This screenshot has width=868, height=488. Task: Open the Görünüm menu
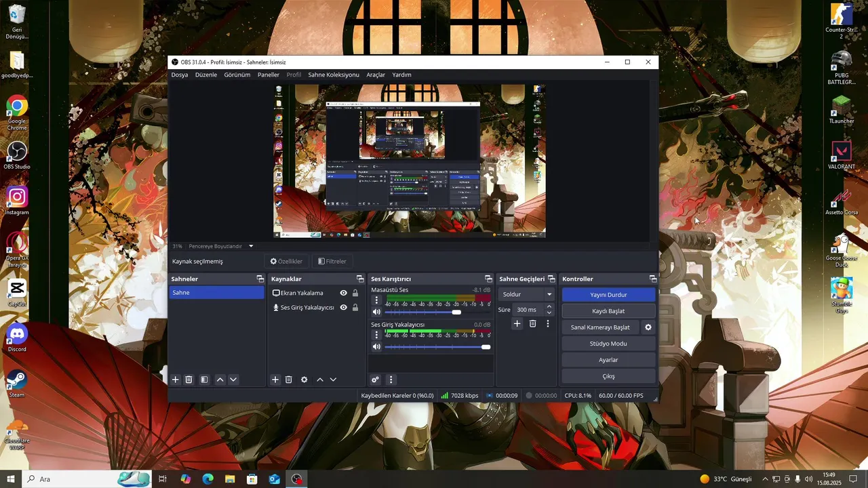(237, 75)
